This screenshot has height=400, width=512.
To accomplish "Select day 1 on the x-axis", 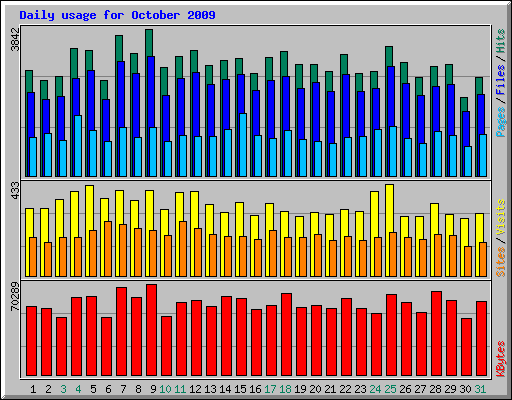I will pyautogui.click(x=33, y=389).
